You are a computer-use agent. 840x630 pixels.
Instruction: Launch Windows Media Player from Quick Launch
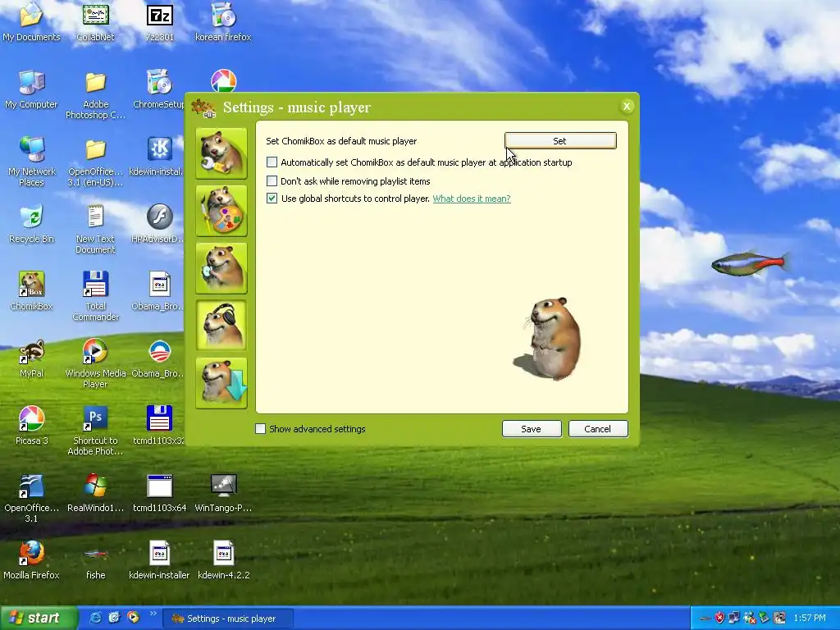tap(133, 618)
